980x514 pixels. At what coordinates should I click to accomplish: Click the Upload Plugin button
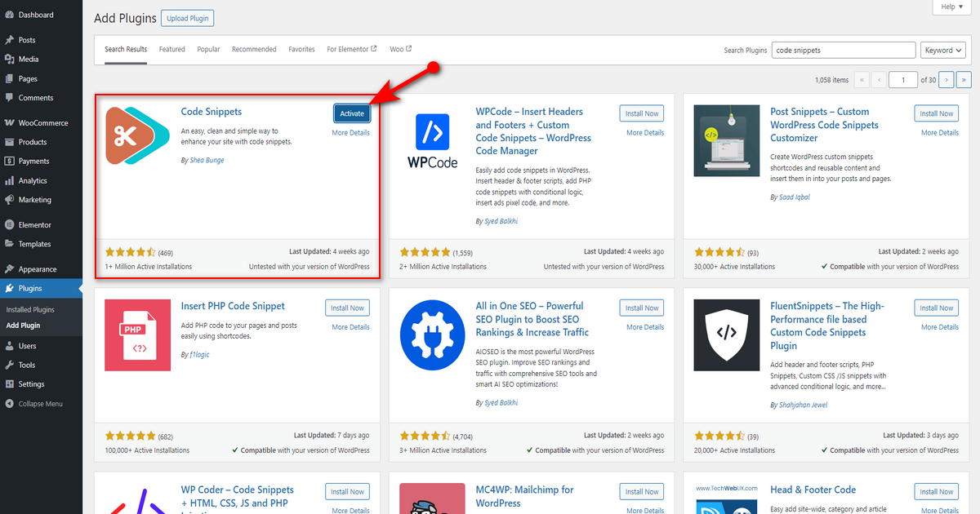click(188, 18)
